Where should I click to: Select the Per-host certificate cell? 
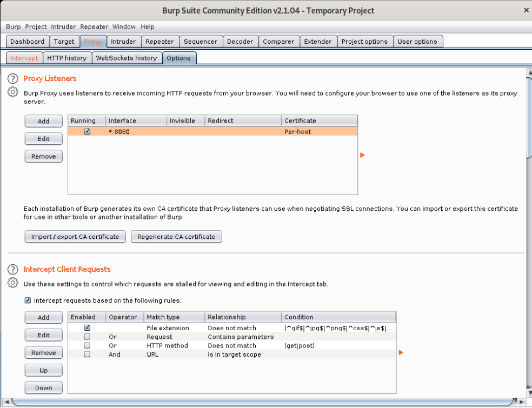click(320, 132)
